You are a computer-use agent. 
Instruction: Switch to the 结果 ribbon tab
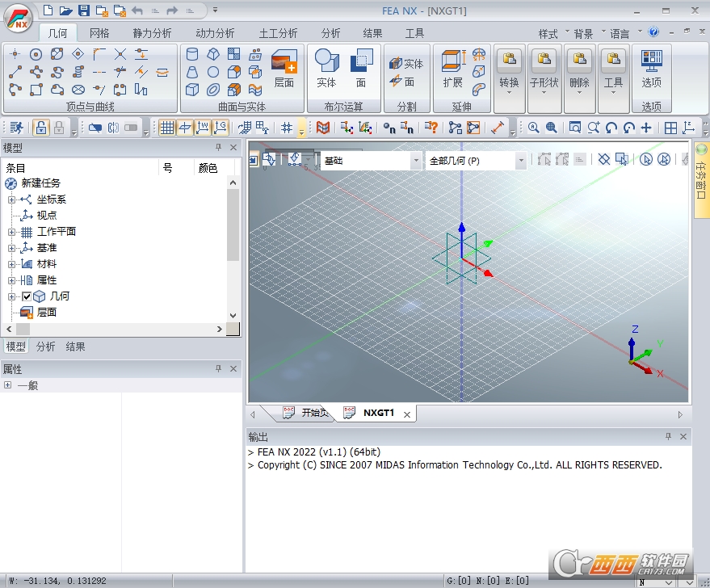coord(372,33)
